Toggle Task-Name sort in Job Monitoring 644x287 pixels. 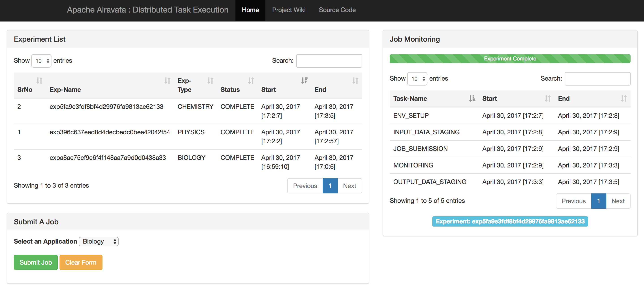coord(472,99)
